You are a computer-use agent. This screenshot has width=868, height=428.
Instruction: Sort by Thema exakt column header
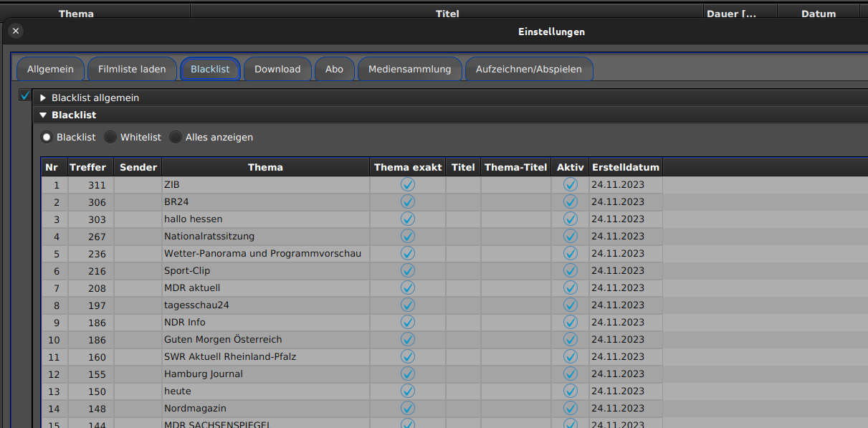coord(408,167)
